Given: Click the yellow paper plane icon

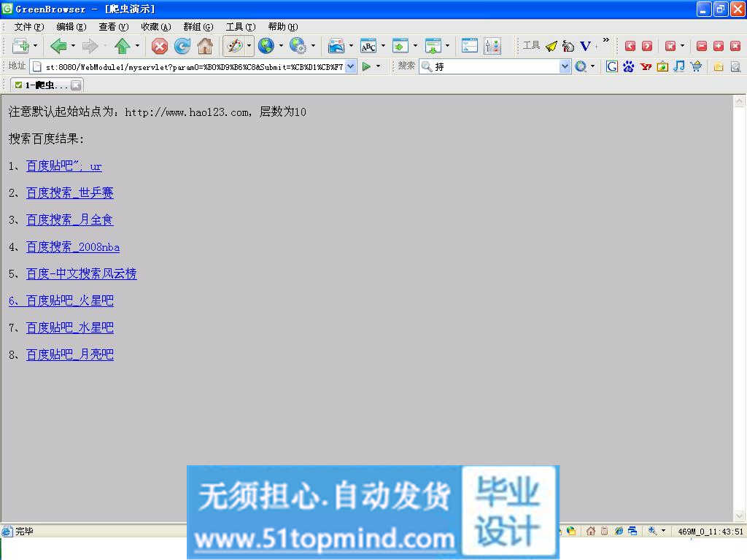Looking at the screenshot, I should pos(551,46).
